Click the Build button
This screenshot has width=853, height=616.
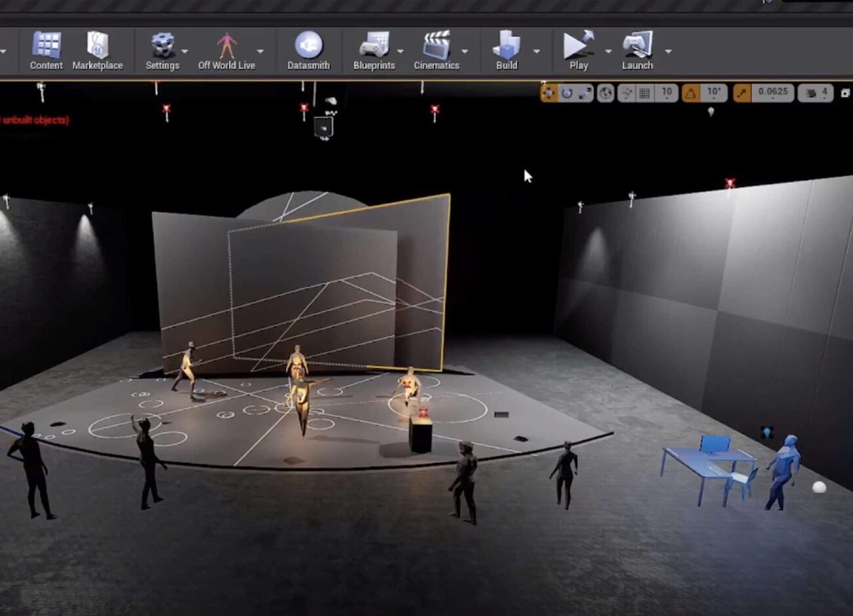pos(506,51)
